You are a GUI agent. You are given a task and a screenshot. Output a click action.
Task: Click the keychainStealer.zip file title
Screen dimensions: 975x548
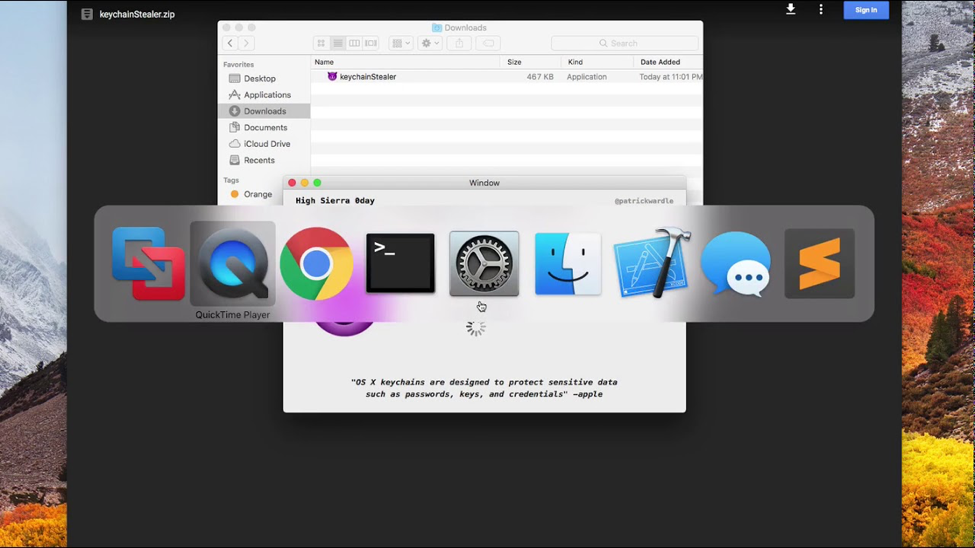(137, 14)
